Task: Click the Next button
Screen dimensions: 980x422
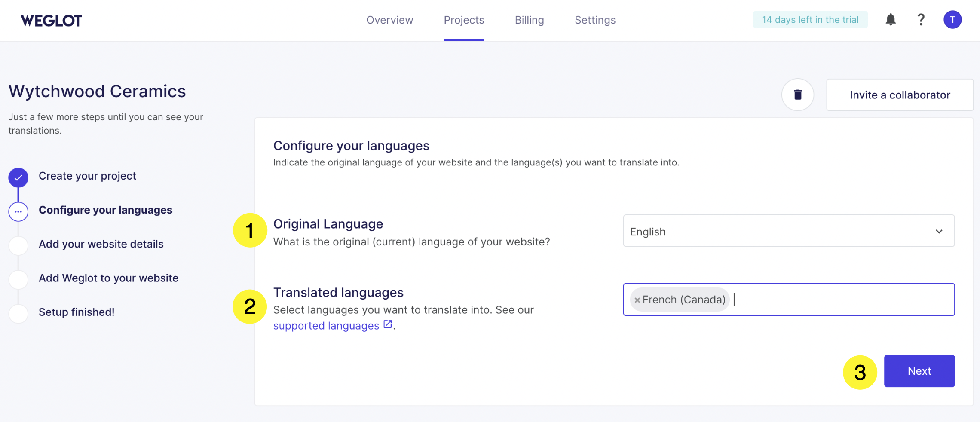Action: click(x=919, y=370)
